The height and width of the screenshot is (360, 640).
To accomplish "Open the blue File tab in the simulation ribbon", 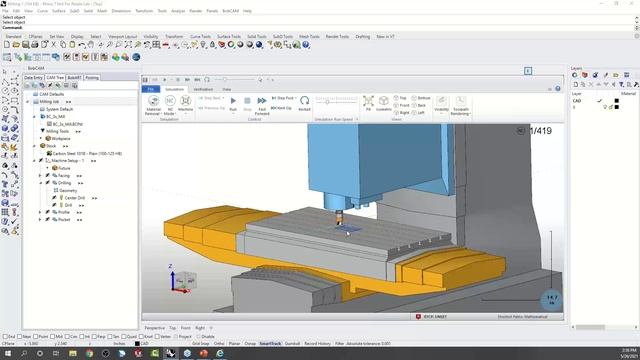I will (x=151, y=89).
